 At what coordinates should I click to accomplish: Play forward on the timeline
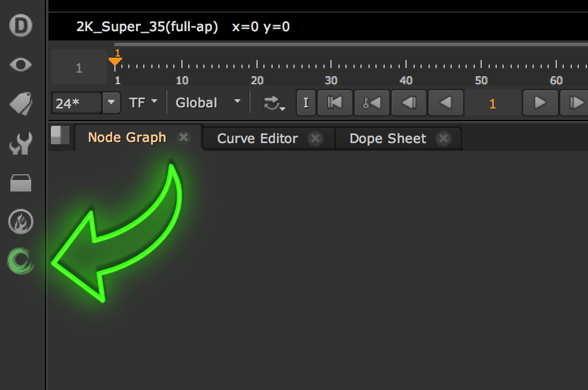(539, 103)
